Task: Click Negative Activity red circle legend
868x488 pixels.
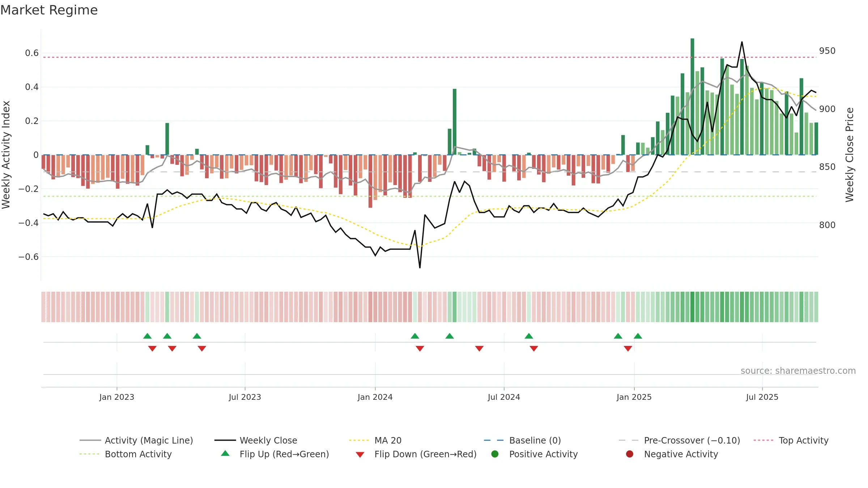Action: 629,454
